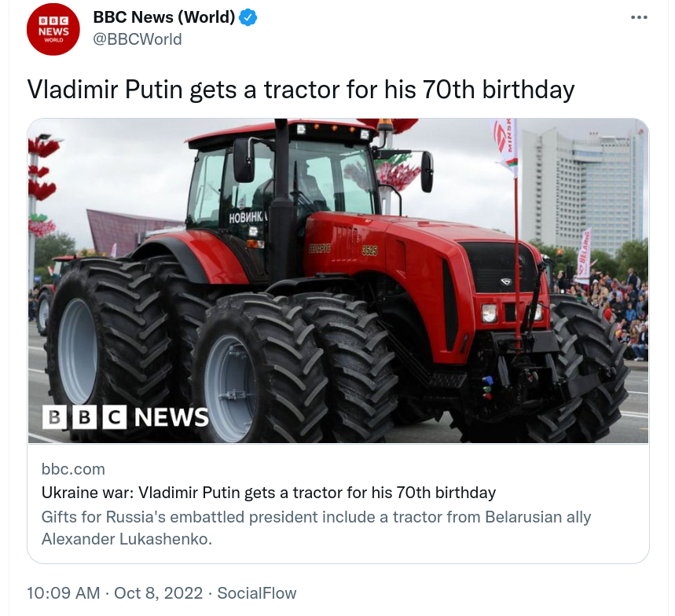Viewport: 675px width, 616px height.
Task: Follow the bbc.com domain link
Action: point(73,469)
